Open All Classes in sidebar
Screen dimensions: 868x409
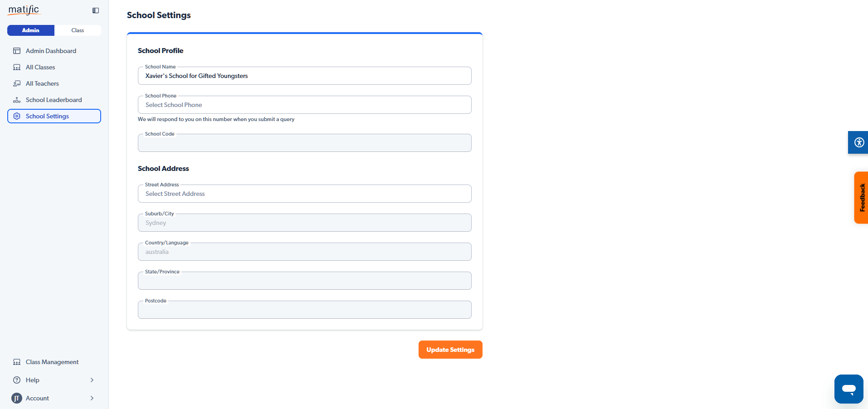click(40, 67)
